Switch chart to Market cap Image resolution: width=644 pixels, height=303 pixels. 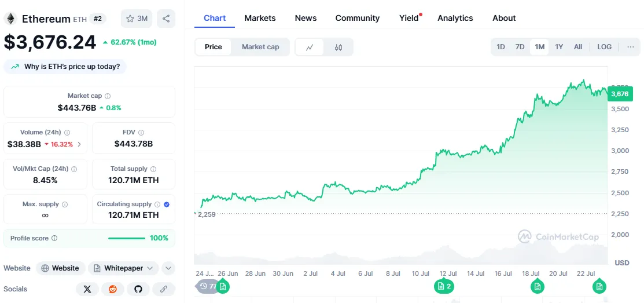pos(260,47)
